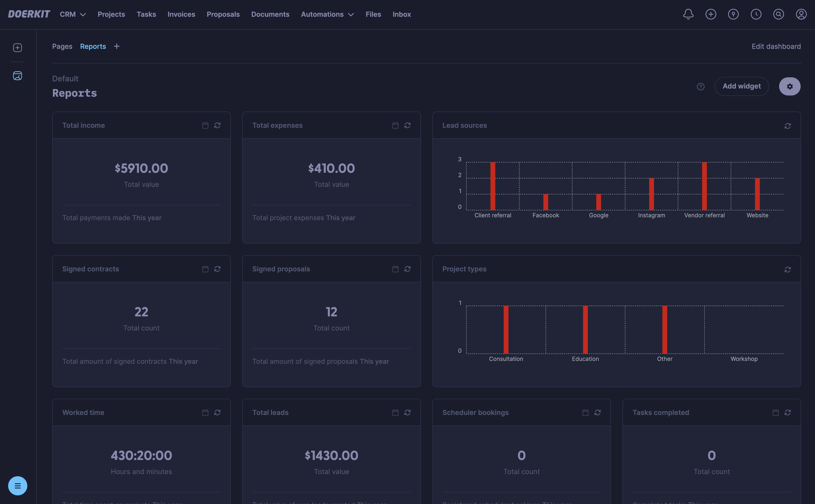
Task: Add a new tab with the plus next to Reports
Action: [117, 46]
